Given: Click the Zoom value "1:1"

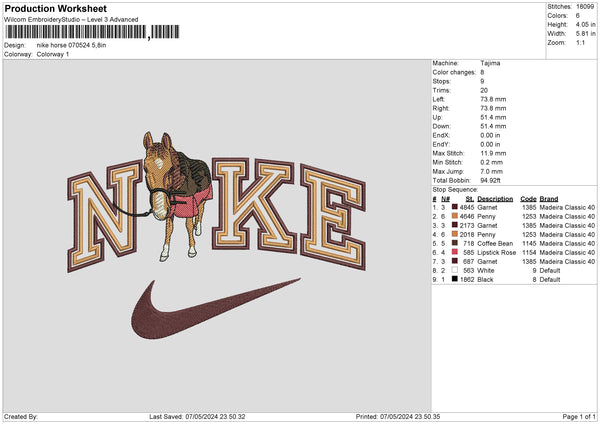Looking at the screenshot, I should 580,42.
